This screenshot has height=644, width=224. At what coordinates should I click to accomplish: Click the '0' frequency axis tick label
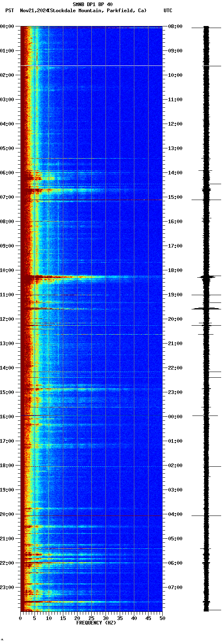pos(20,618)
